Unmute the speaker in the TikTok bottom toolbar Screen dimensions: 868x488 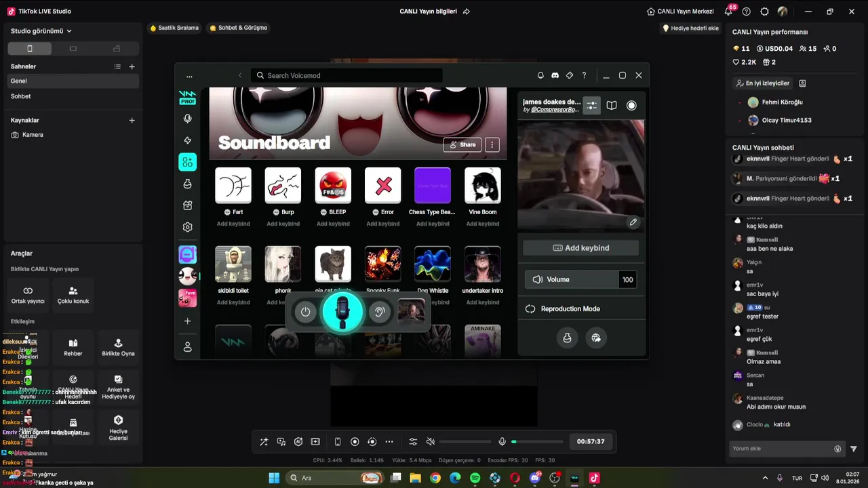[x=430, y=442]
